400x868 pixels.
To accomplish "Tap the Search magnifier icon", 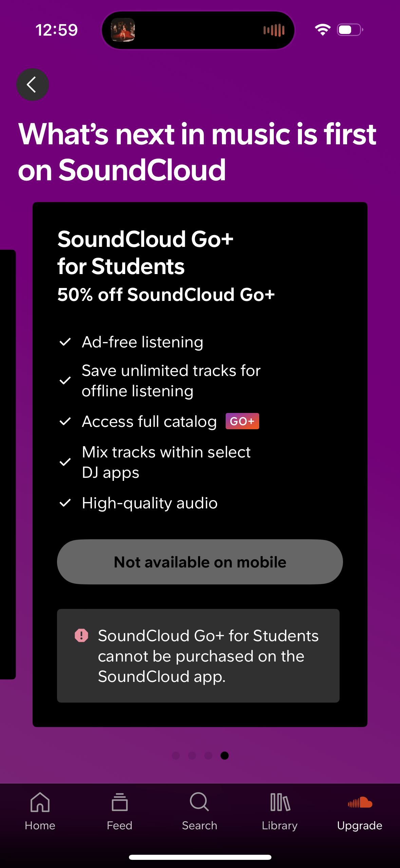I will 200,803.
